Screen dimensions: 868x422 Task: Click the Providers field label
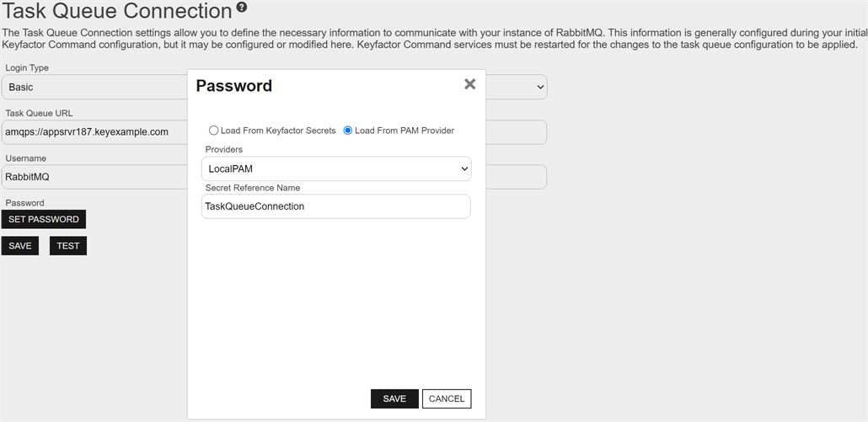224,149
